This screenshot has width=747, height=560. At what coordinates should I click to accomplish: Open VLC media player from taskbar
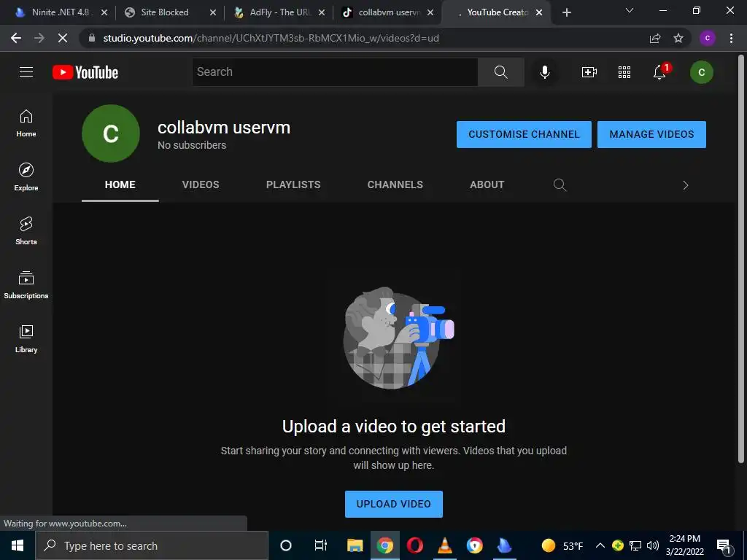click(445, 545)
